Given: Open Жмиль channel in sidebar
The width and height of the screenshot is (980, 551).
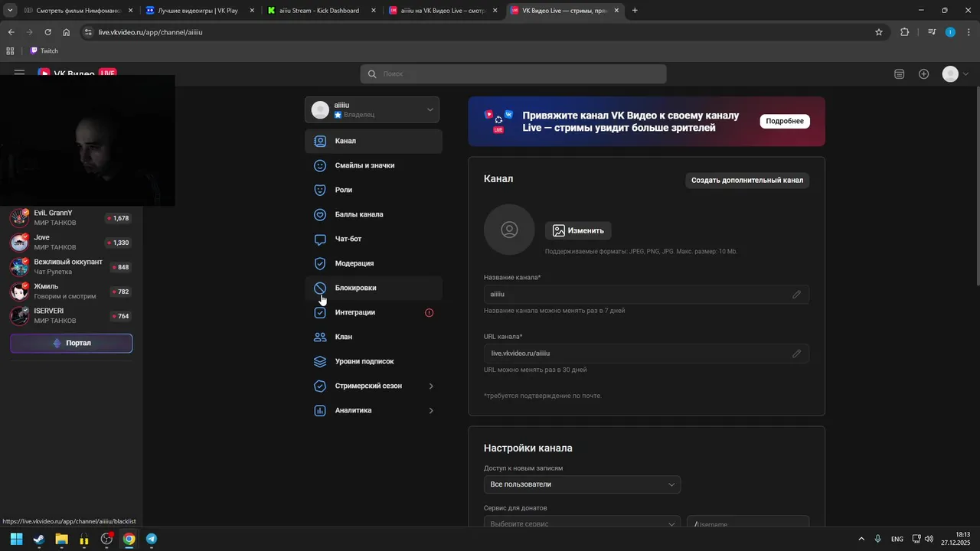Looking at the screenshot, I should [x=70, y=292].
